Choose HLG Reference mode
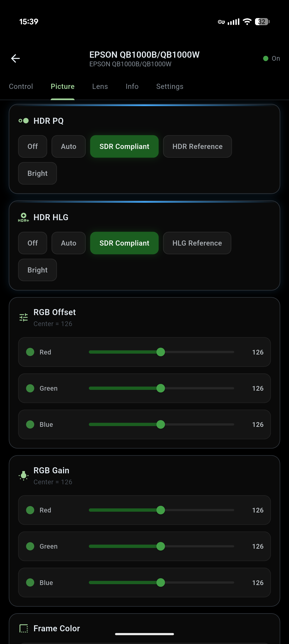 pos(197,243)
